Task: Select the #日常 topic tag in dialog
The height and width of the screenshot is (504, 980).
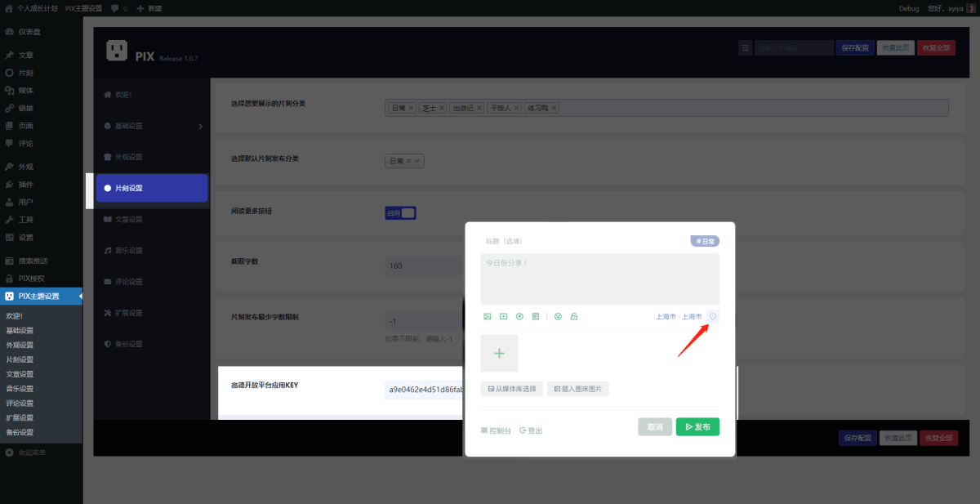Action: click(x=705, y=241)
